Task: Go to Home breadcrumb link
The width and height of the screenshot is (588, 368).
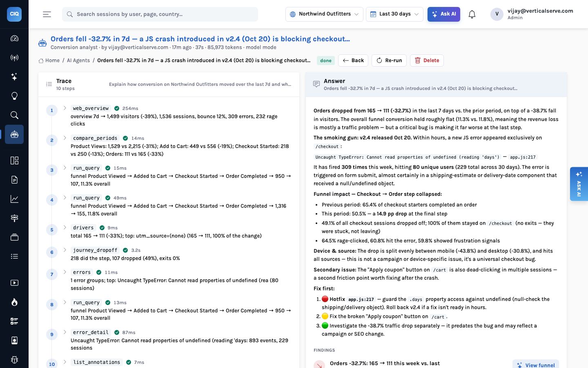Action: pos(49,61)
